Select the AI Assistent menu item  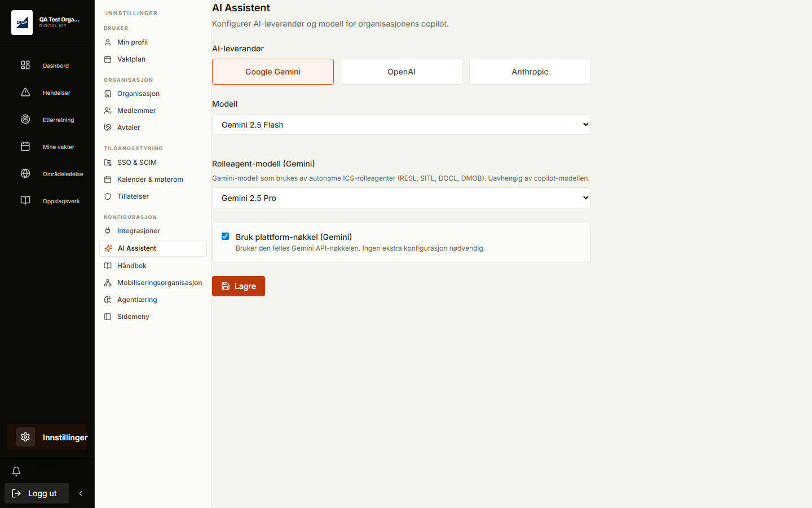(x=153, y=248)
